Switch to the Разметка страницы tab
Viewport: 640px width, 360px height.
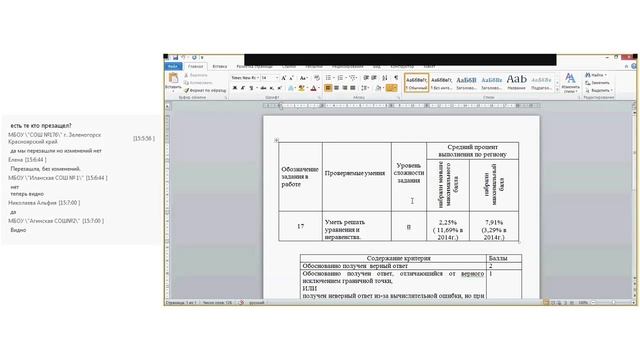click(x=254, y=66)
